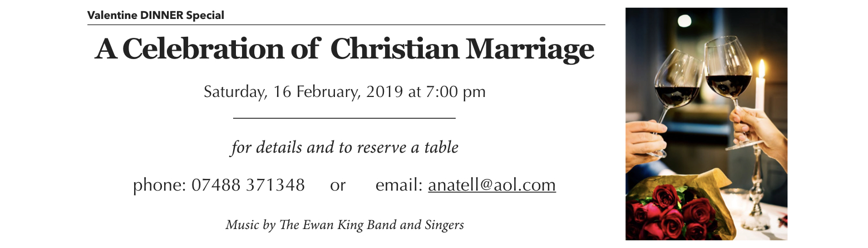
Task: Click the word Christian in the title
Action: point(394,49)
